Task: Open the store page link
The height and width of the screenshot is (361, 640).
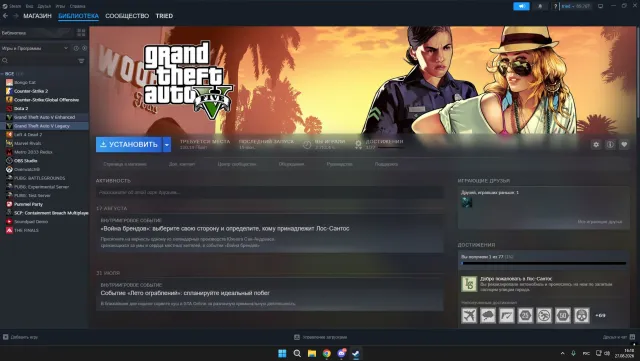Action: 125,164
